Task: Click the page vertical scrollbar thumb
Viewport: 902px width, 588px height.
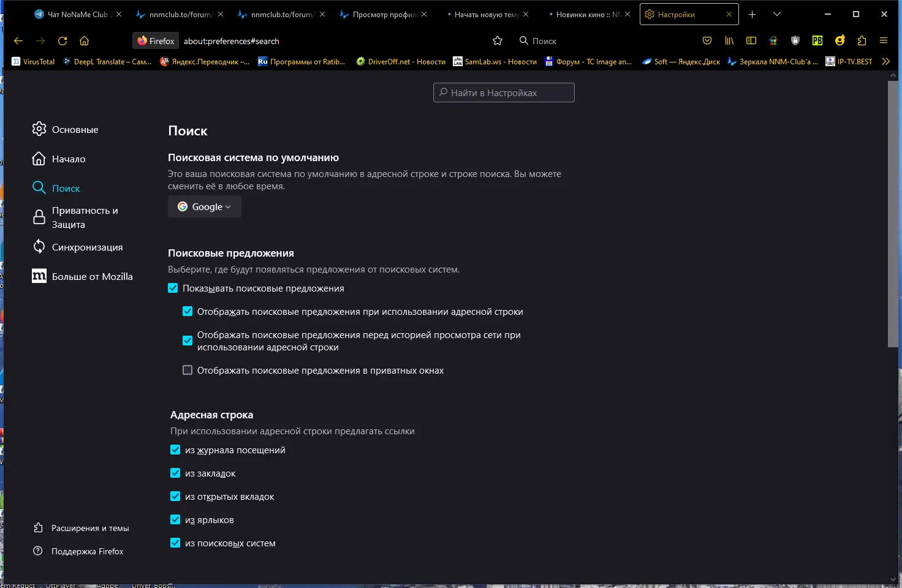Action: [x=893, y=214]
